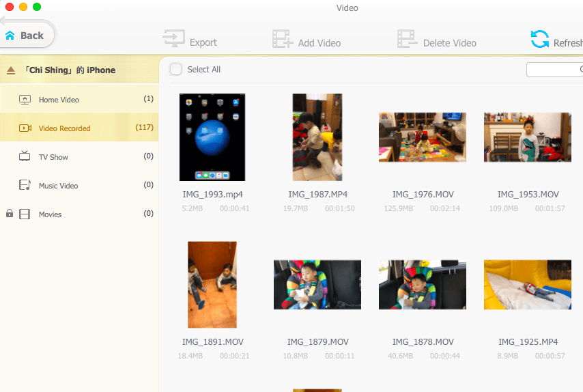Collapse the Chi Shing iPhone device list
583x392 pixels.
point(11,70)
